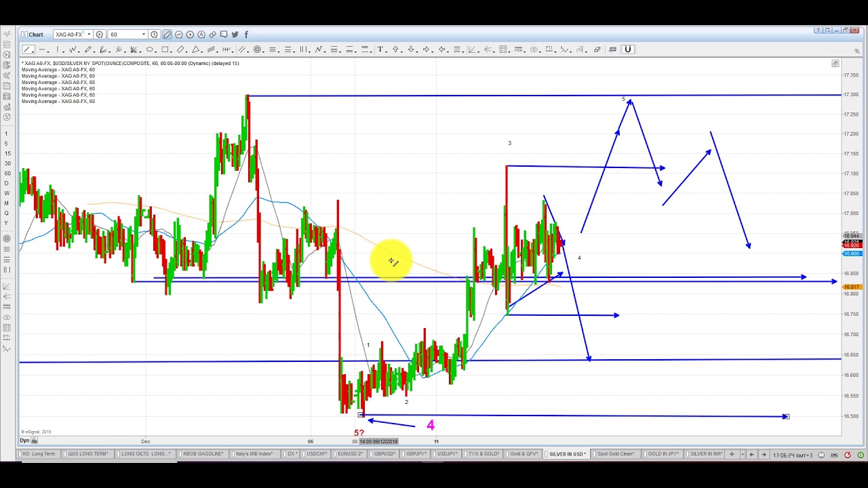Screen dimensions: 868x488
Task: Switch to the GOLD IN JPY tab
Action: point(662,454)
